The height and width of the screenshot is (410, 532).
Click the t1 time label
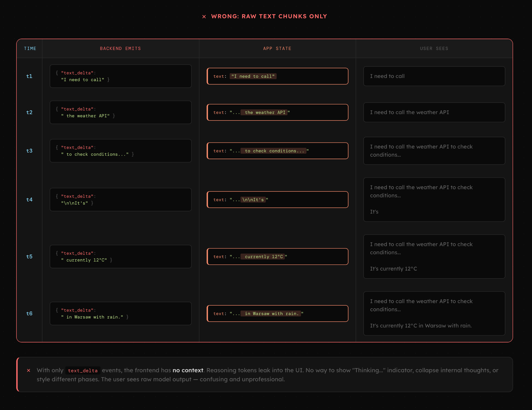29,76
